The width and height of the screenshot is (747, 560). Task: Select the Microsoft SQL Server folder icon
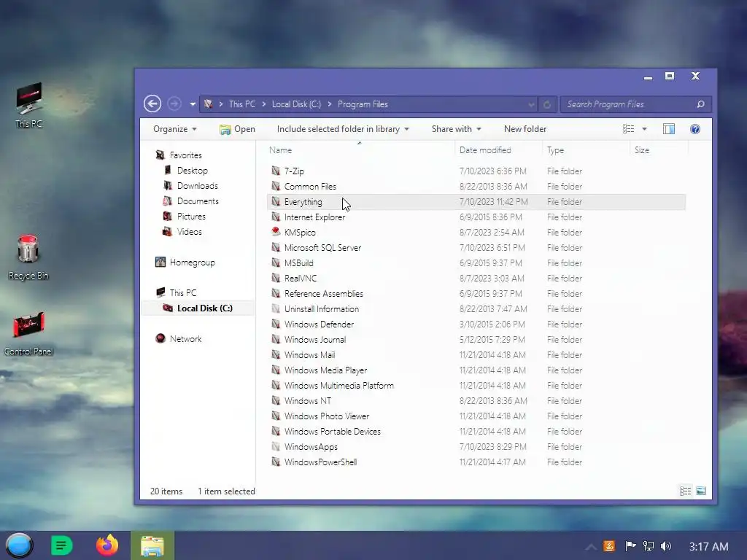tap(276, 247)
